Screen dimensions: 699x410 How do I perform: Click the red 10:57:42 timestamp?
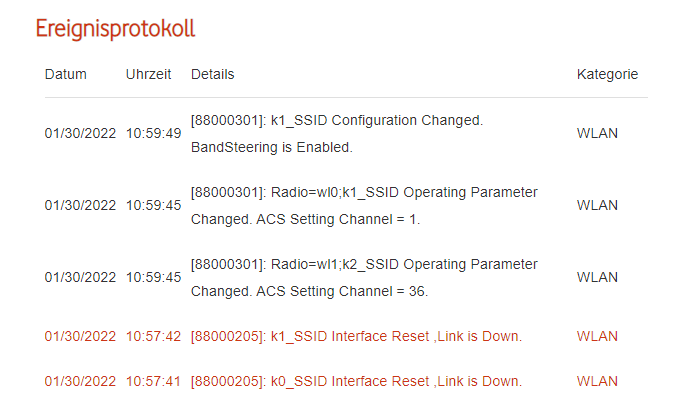click(x=153, y=336)
